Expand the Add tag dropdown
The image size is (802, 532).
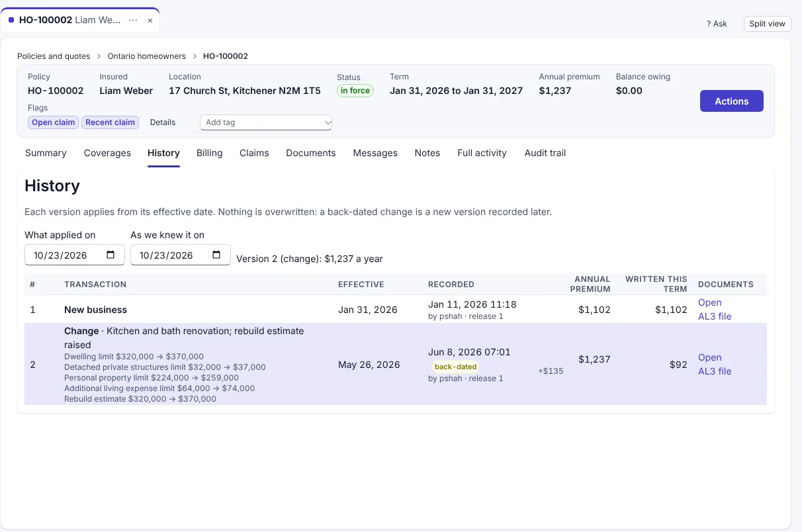point(266,122)
